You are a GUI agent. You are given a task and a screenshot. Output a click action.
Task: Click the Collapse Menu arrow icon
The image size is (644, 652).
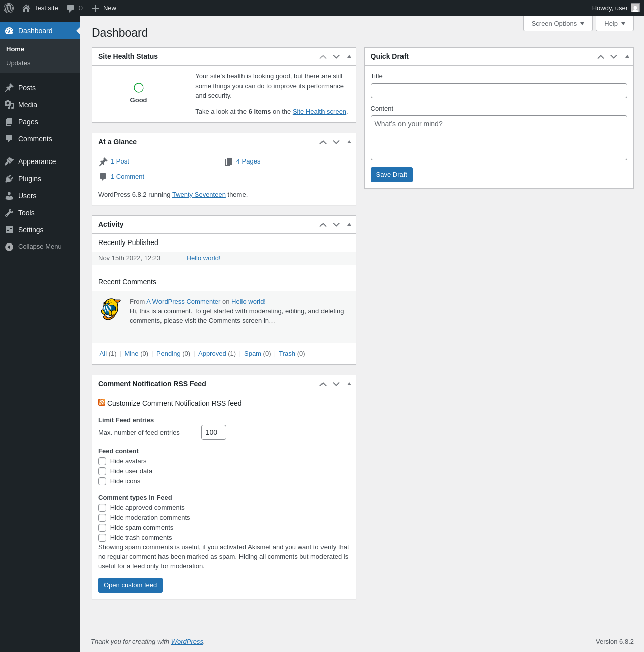point(9,247)
